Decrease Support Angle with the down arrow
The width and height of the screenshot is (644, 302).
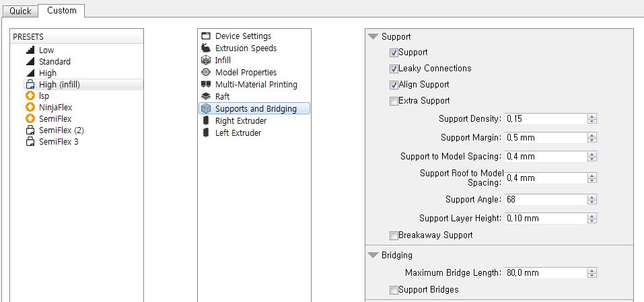[592, 202]
